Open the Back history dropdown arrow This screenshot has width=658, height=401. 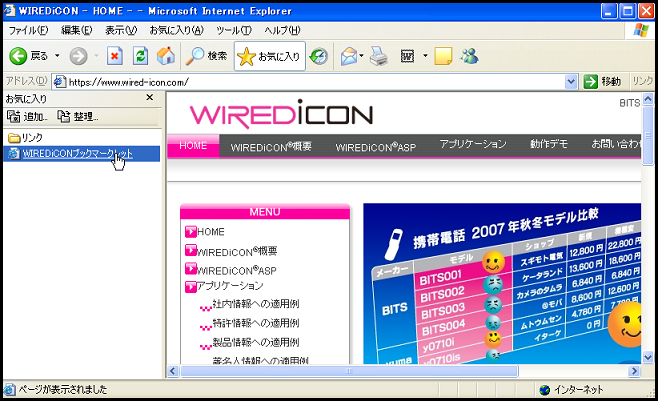[57, 55]
